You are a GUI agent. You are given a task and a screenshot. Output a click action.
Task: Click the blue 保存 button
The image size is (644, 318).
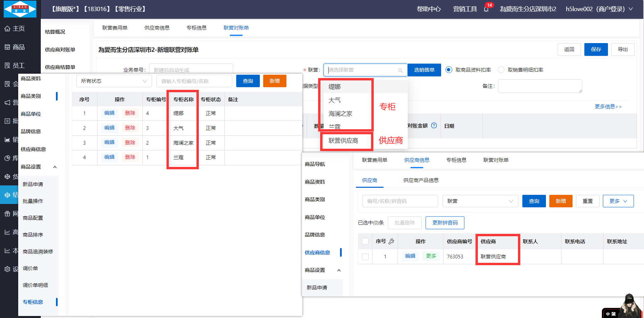(596, 49)
